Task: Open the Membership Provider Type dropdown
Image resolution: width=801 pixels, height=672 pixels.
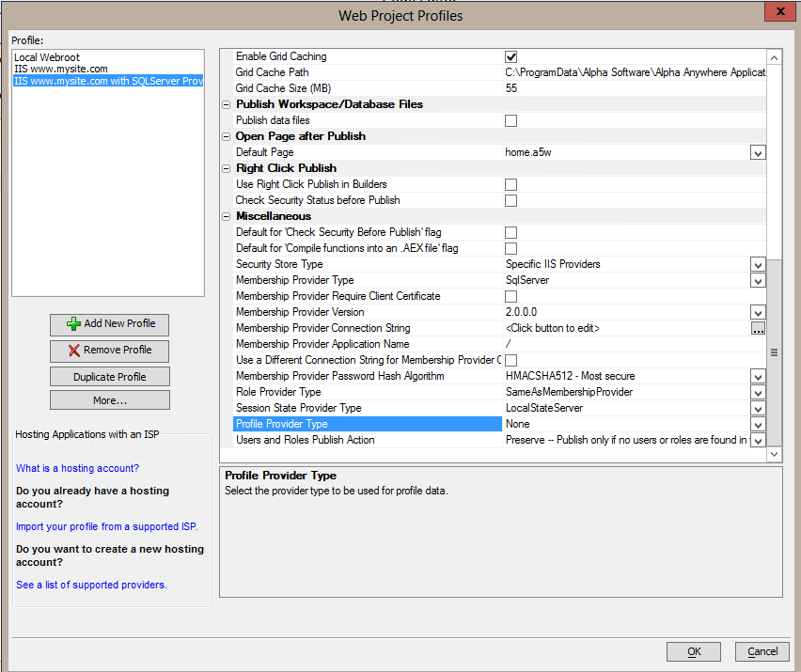Action: (x=758, y=280)
